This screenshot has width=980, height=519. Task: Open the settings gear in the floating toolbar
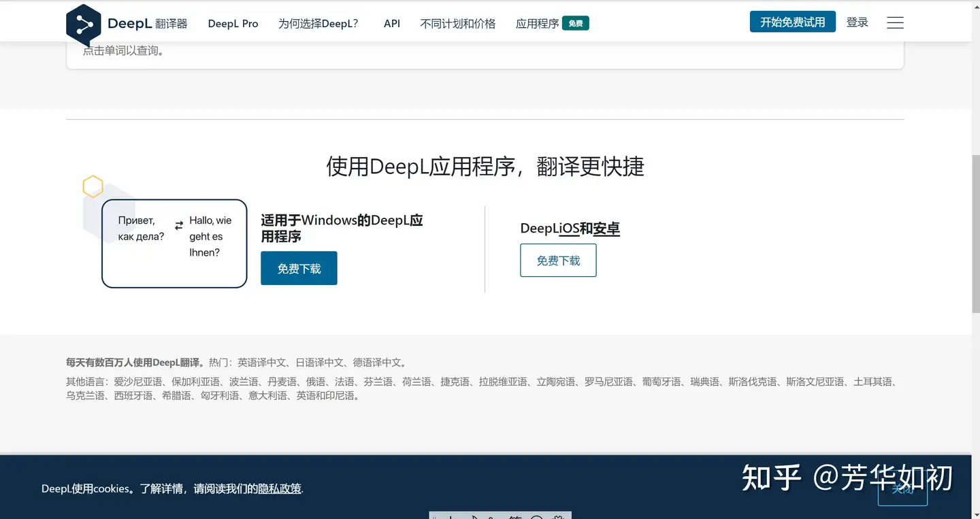point(557,516)
